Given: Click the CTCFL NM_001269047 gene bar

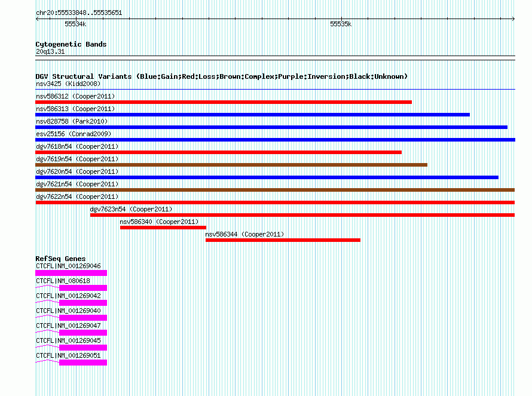Looking at the screenshot, I should pos(83,333).
